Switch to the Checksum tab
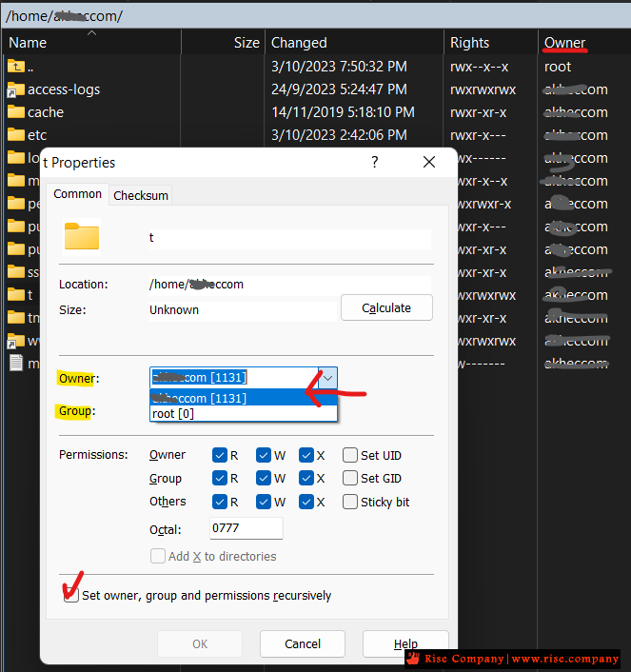Image resolution: width=631 pixels, height=672 pixels. point(141,196)
